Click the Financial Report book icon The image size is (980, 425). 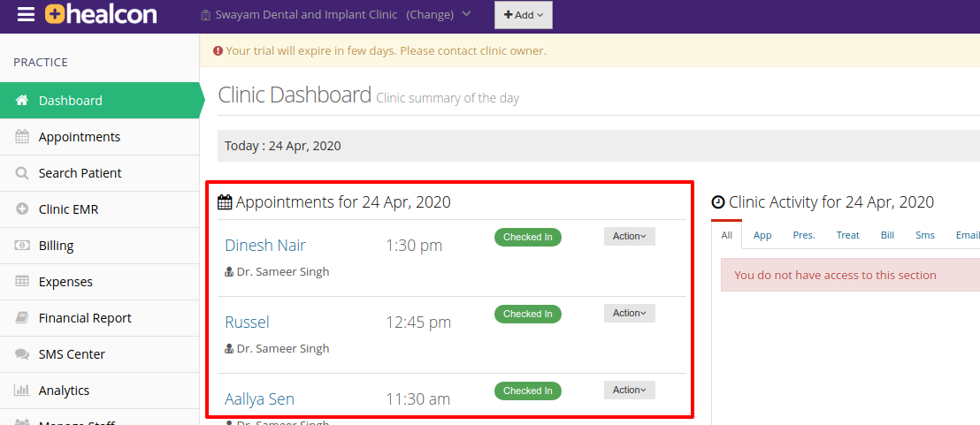(x=22, y=318)
